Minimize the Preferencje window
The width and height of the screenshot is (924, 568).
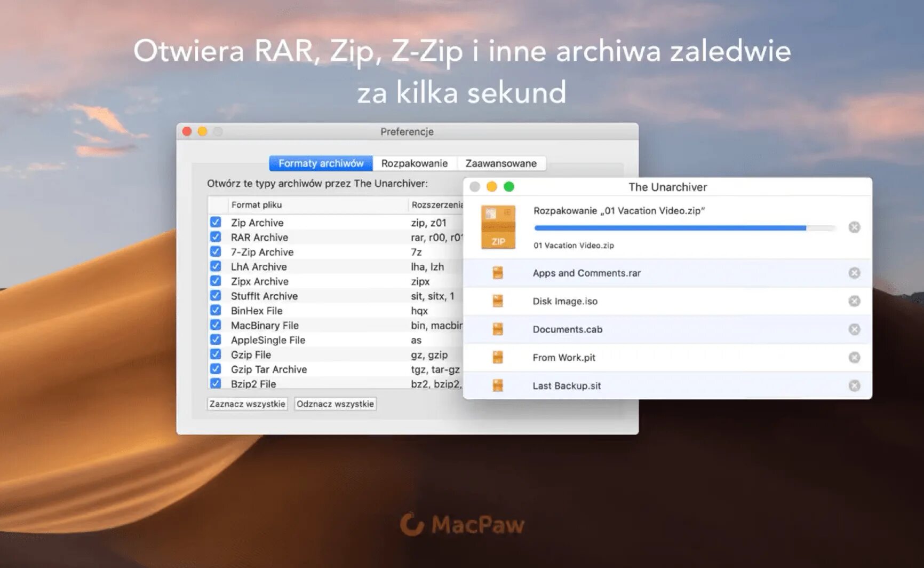click(x=203, y=131)
